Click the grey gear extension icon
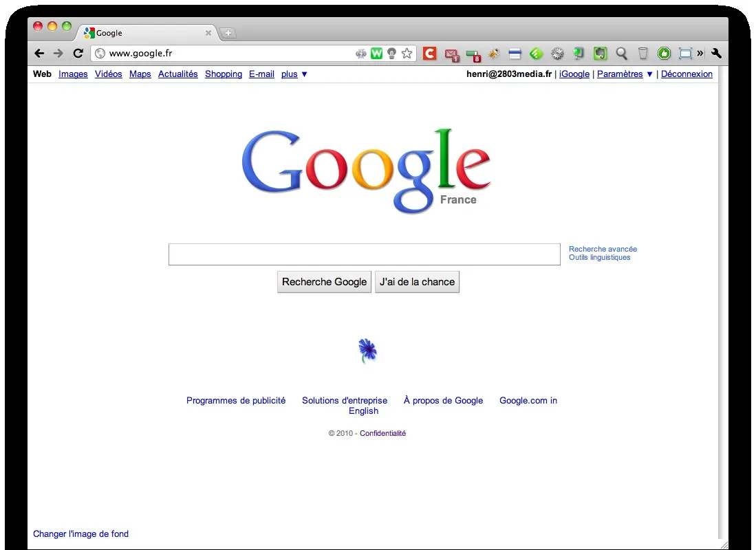The width and height of the screenshot is (756, 550). coord(557,54)
